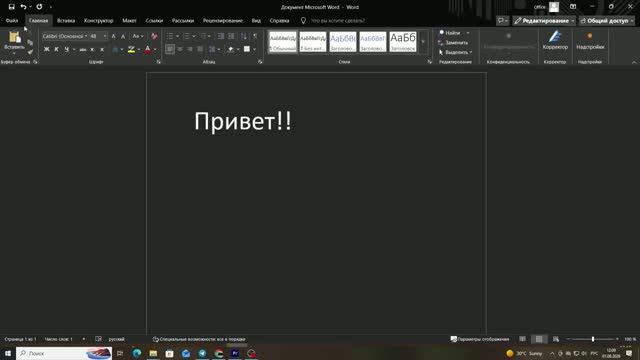The width and height of the screenshot is (640, 360).
Task: Switch to Read Mode view icon
Action: (x=522, y=339)
